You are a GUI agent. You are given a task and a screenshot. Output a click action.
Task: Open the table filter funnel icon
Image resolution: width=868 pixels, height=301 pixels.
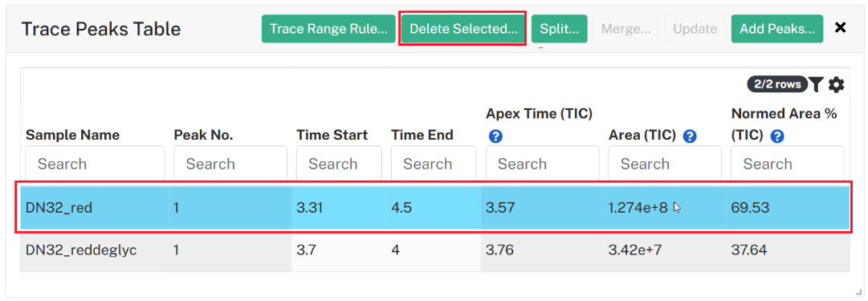click(816, 84)
